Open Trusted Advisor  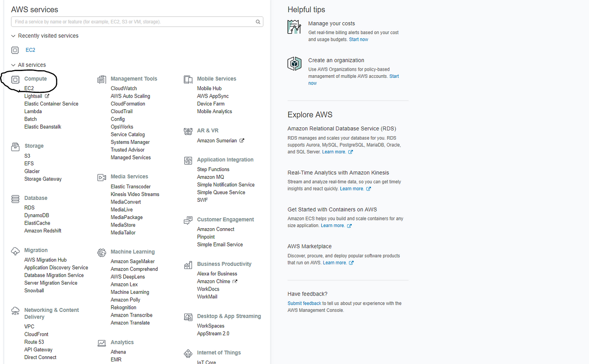point(127,150)
